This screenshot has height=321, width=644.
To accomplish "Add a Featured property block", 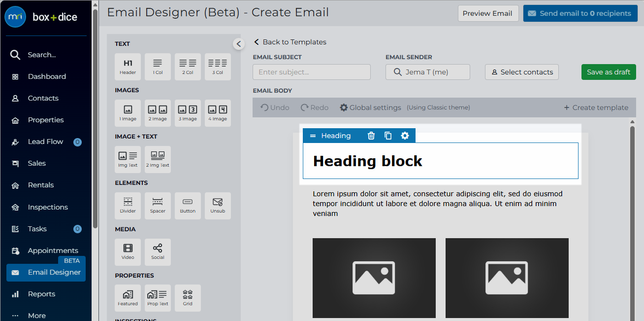I will click(128, 298).
